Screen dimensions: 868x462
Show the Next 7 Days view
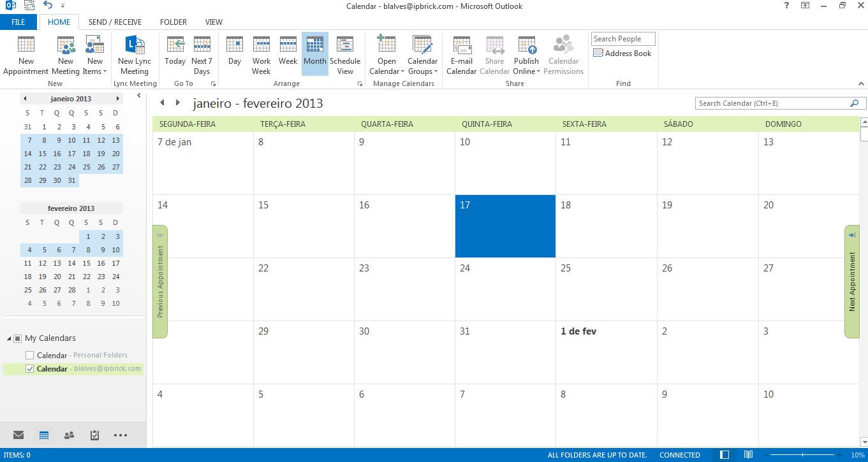click(x=202, y=55)
